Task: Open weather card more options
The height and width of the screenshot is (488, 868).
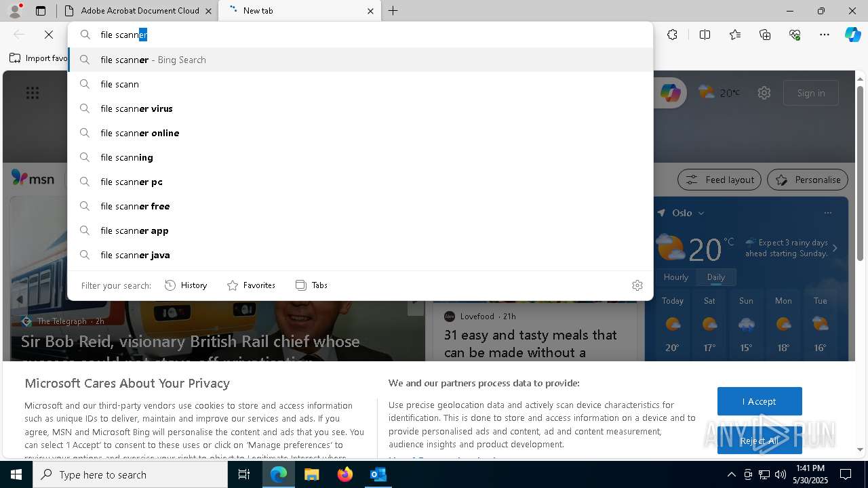Action: 827,213
